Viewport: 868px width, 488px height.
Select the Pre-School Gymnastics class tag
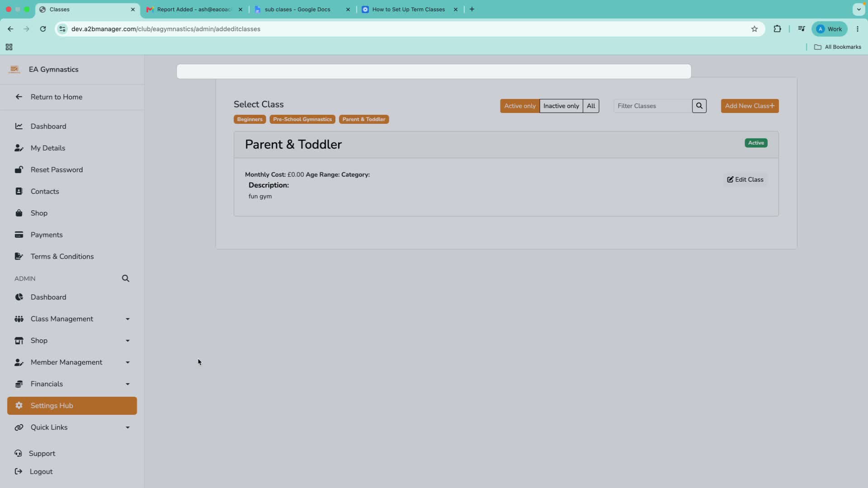click(302, 119)
